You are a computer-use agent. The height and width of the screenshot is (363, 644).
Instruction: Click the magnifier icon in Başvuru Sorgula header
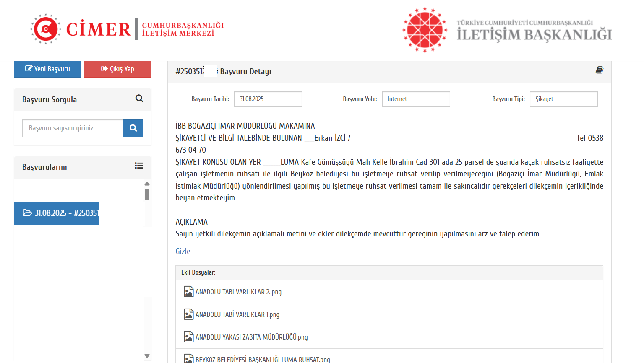coord(139,99)
